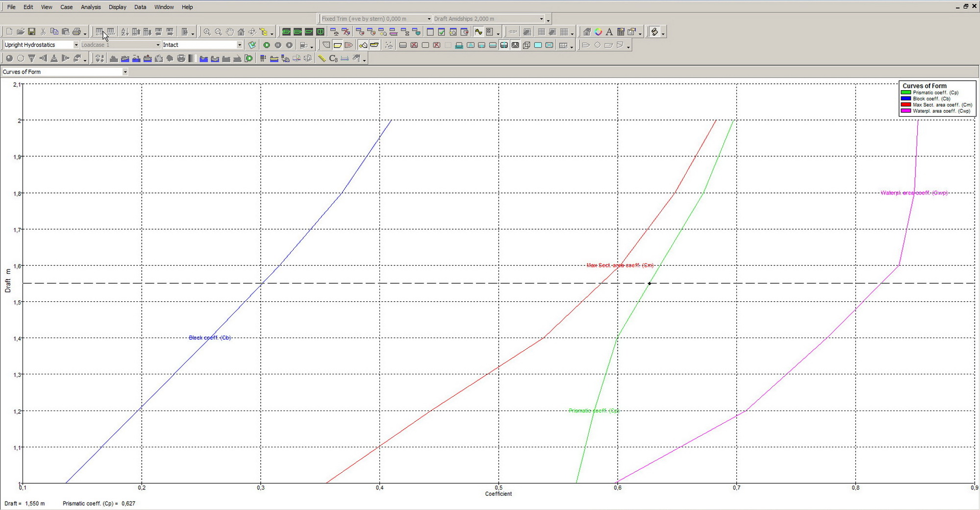Open the Draft Amidships dropdown

541,19
